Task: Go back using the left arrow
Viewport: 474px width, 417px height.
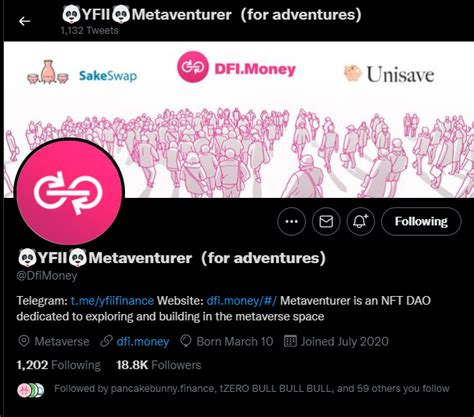Action: click(24, 22)
